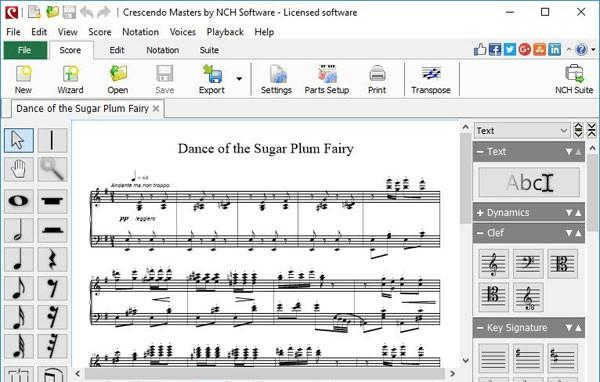The height and width of the screenshot is (382, 600).
Task: Click the Transpose toolbar icon
Action: [x=431, y=80]
